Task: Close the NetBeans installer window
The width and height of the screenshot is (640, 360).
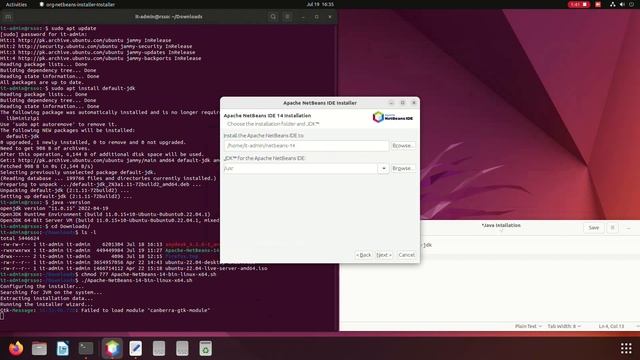Action: point(413,103)
